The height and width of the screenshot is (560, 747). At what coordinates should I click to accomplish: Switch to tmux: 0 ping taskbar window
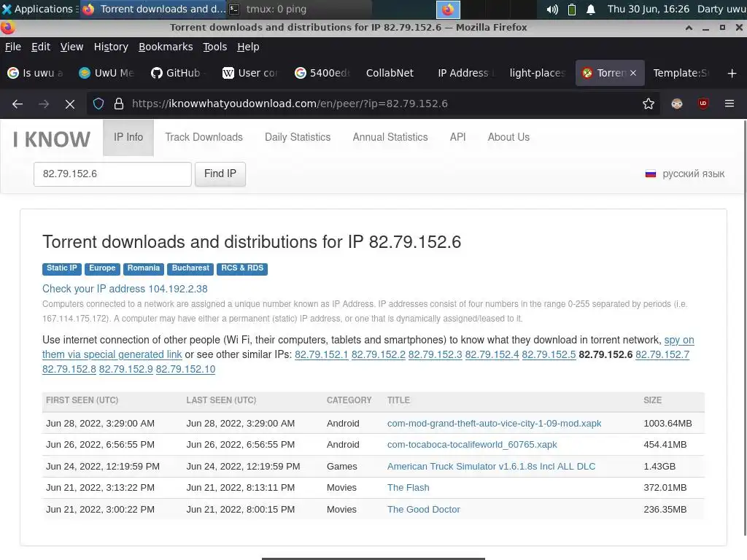click(x=300, y=9)
